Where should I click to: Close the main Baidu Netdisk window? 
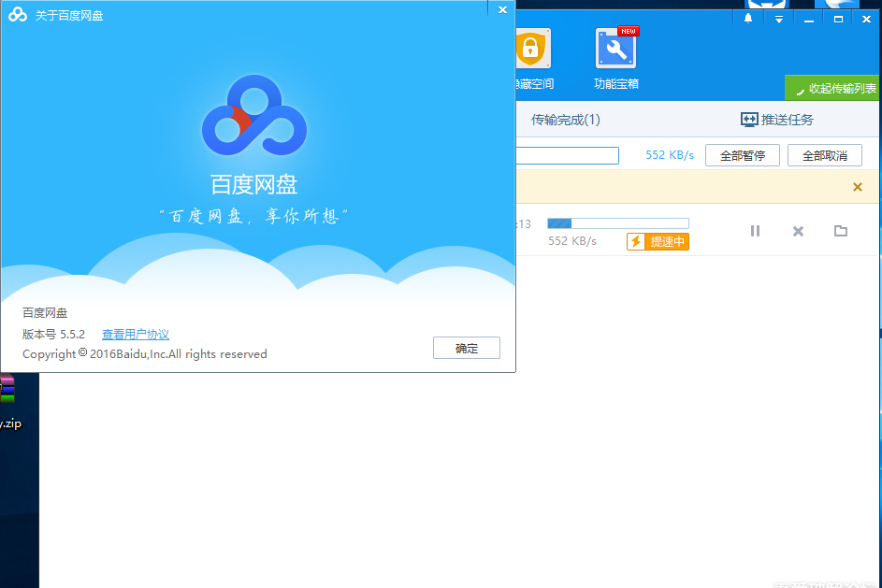[x=866, y=19]
